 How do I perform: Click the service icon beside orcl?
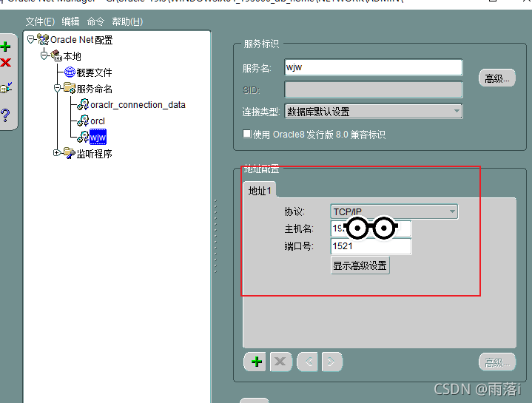(x=83, y=121)
